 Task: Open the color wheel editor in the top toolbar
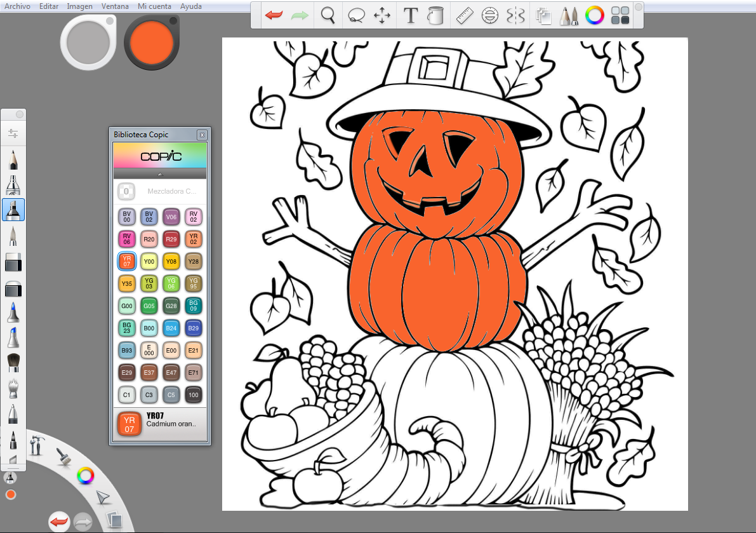tap(595, 15)
